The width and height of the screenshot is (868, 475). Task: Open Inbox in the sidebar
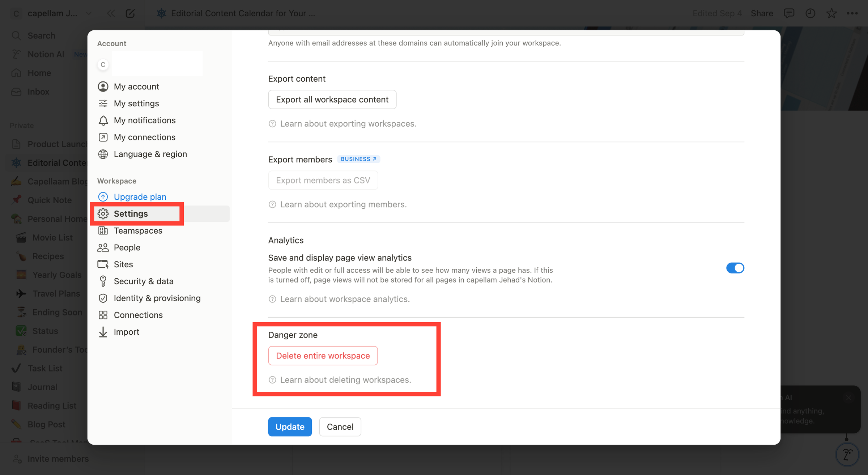click(x=38, y=92)
